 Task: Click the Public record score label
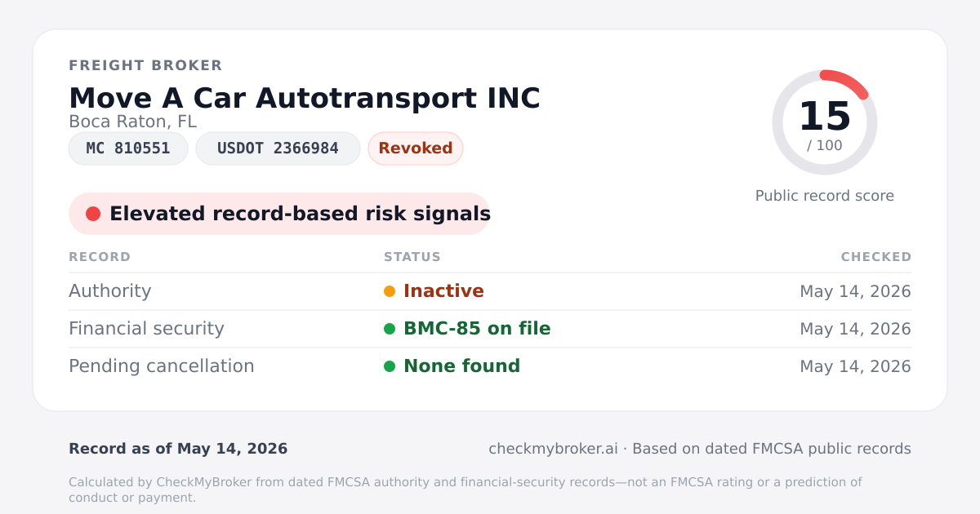(825, 196)
